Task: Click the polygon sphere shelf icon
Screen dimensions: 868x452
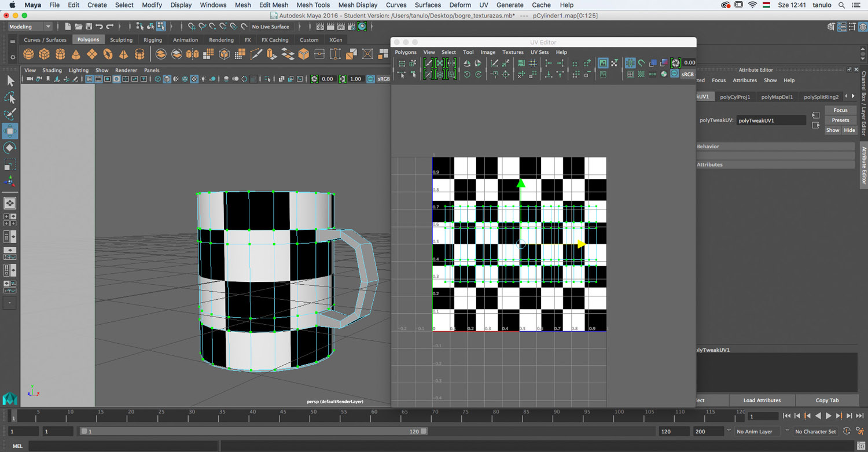Action: point(28,54)
